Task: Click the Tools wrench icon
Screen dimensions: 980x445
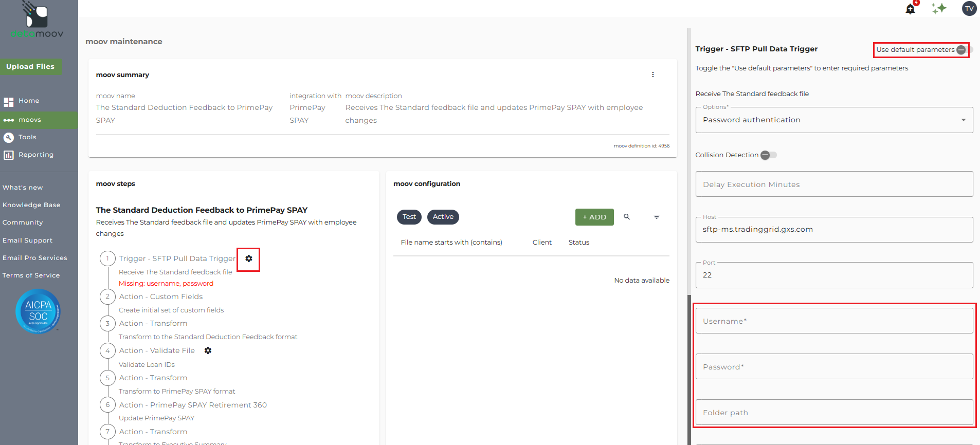Action: point(9,137)
